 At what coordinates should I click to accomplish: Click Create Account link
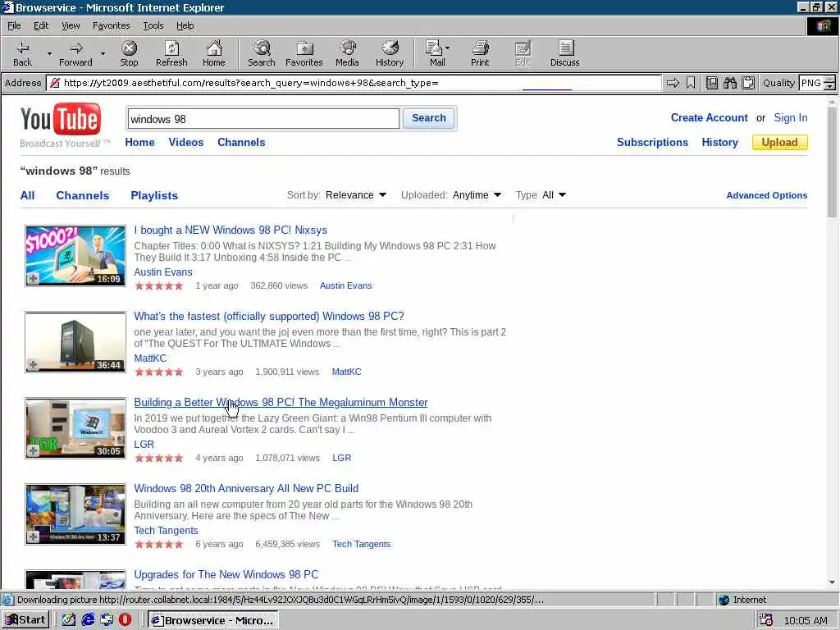tap(709, 118)
